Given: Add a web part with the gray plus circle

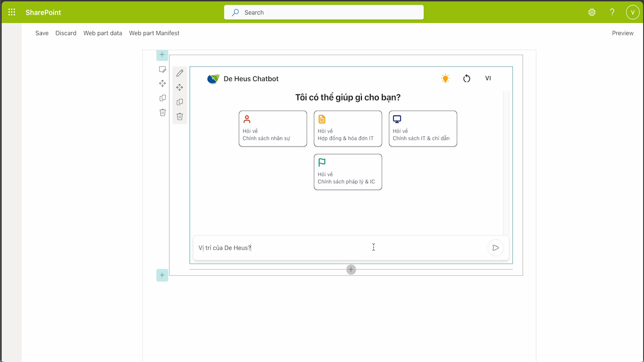Looking at the screenshot, I should 351,269.
